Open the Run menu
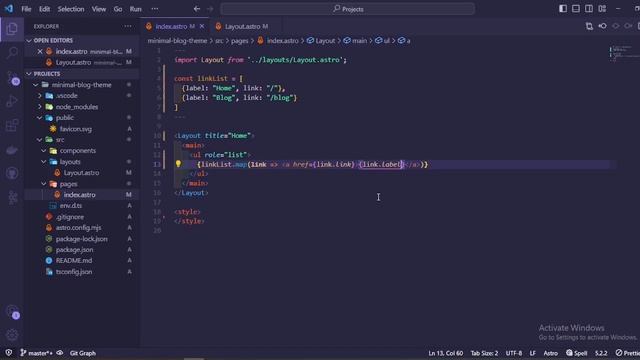 pos(136,9)
